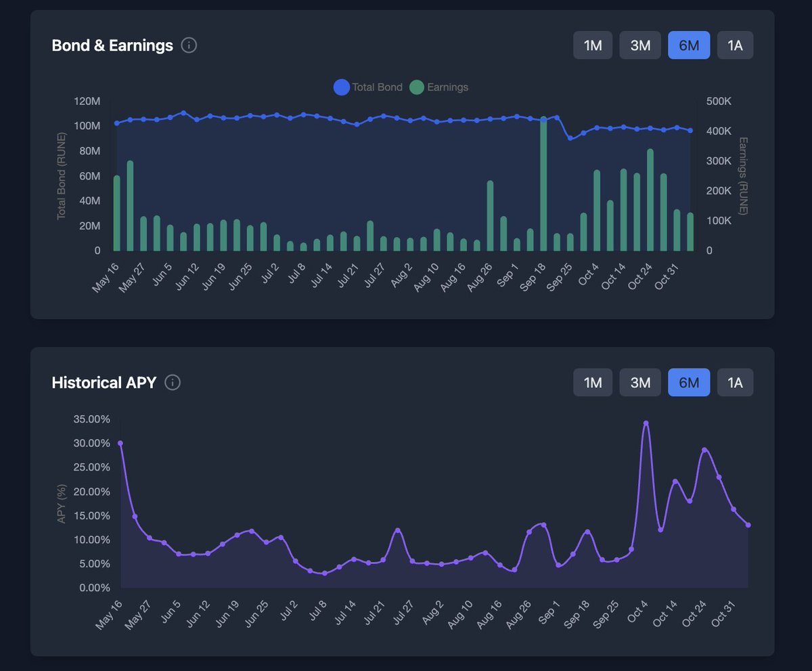Click the 120M left axis label
The image size is (812, 671).
[x=87, y=101]
